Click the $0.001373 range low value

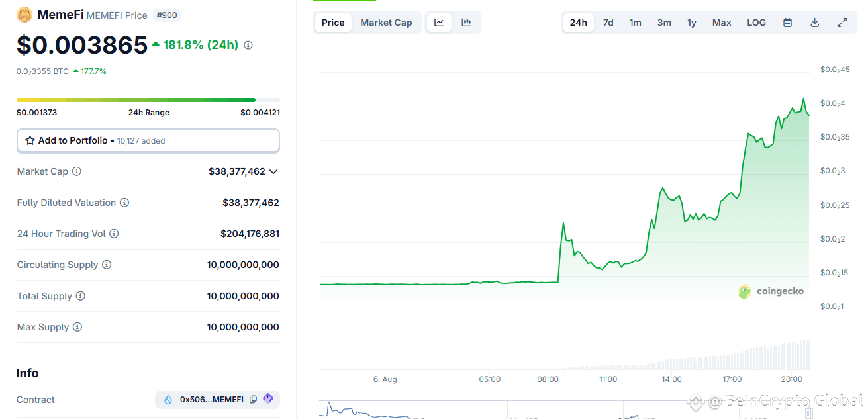pos(36,113)
